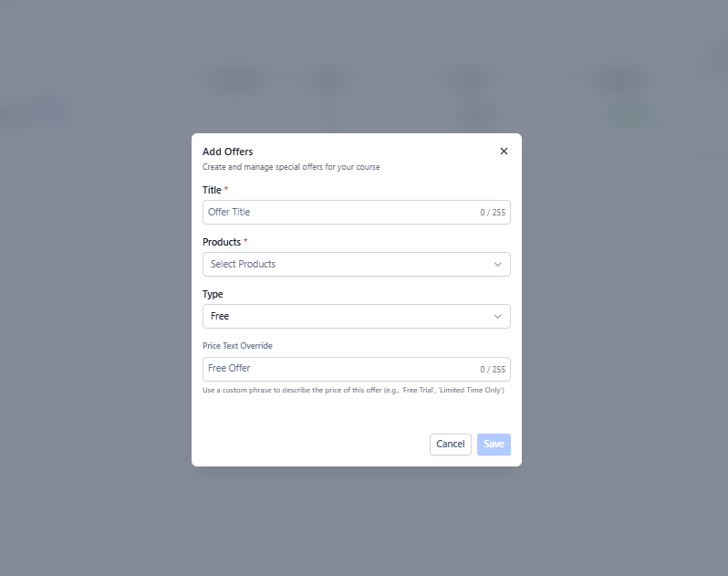Click the Price Text Override character counter

point(493,370)
